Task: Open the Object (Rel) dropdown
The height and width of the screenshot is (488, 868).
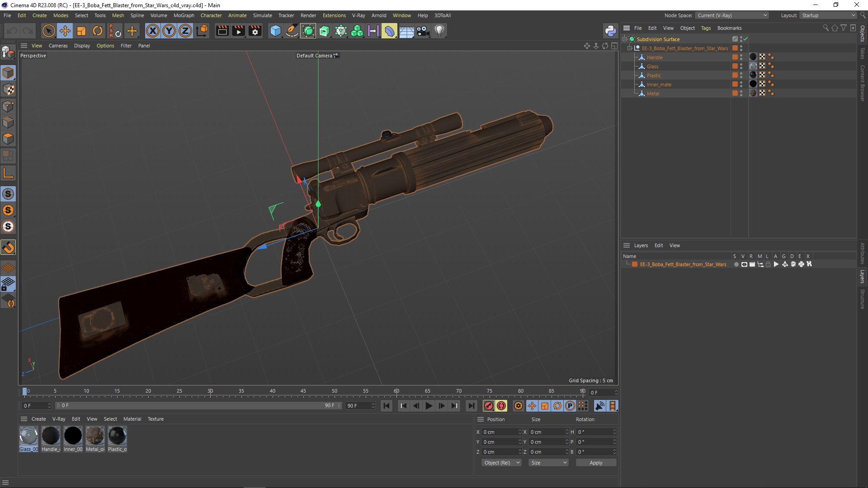Action: (501, 463)
